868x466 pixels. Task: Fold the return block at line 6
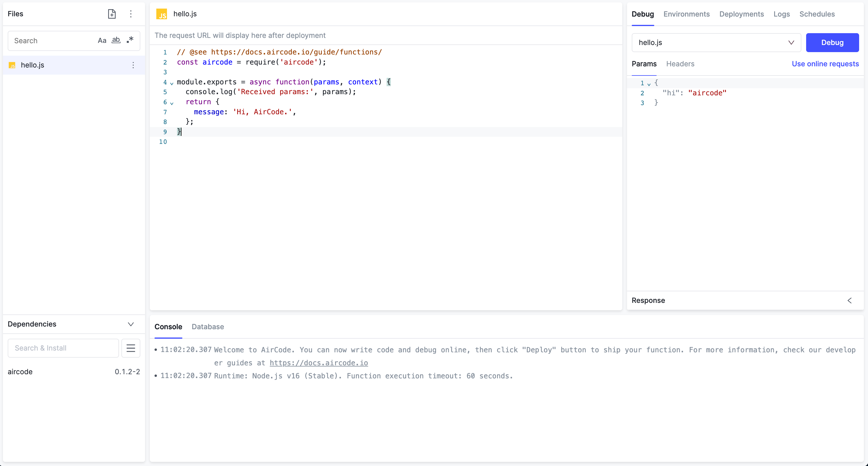point(172,103)
